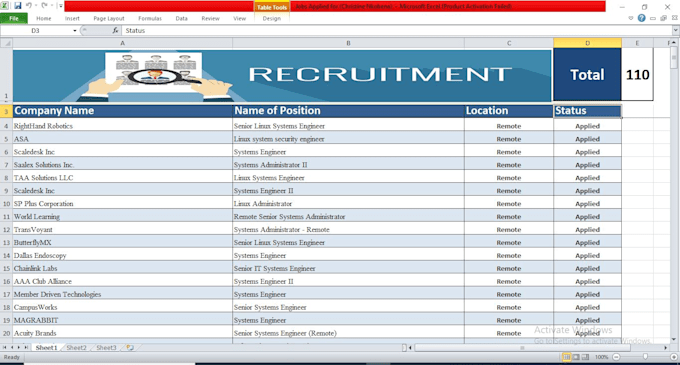Click the Name of Position table header
The width and height of the screenshot is (680, 365).
pos(348,111)
